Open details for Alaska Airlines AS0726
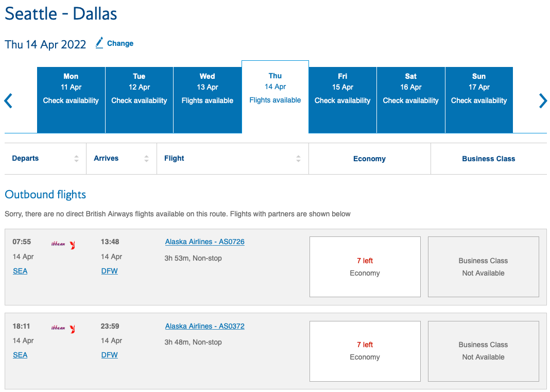Viewport: 550px width, 392px height. [x=204, y=241]
